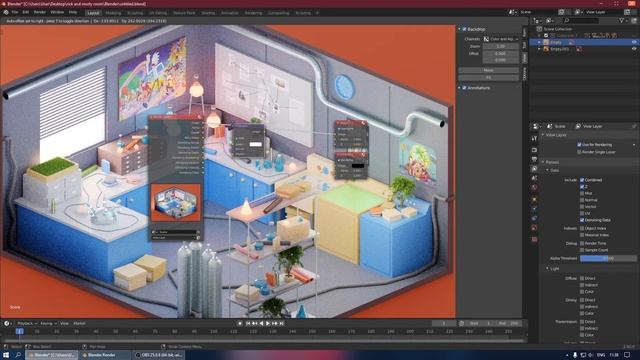Expand the Empty.001 object row

pos(540,49)
